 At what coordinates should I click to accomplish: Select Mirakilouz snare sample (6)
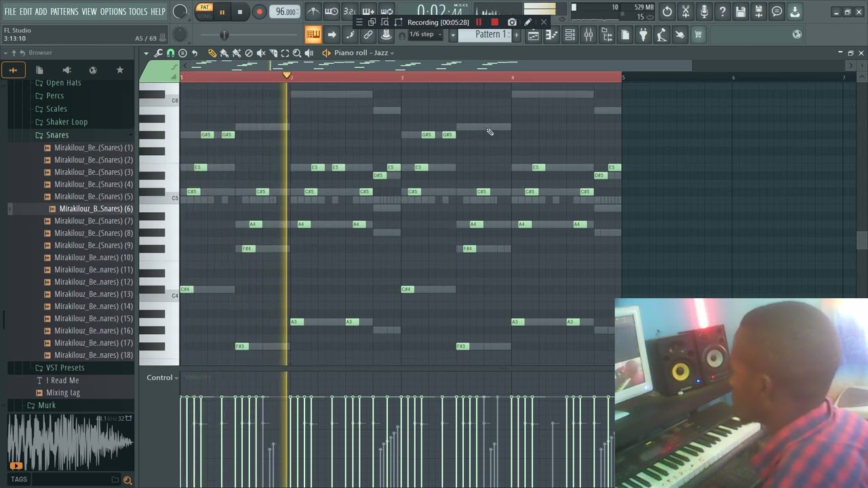pos(95,209)
